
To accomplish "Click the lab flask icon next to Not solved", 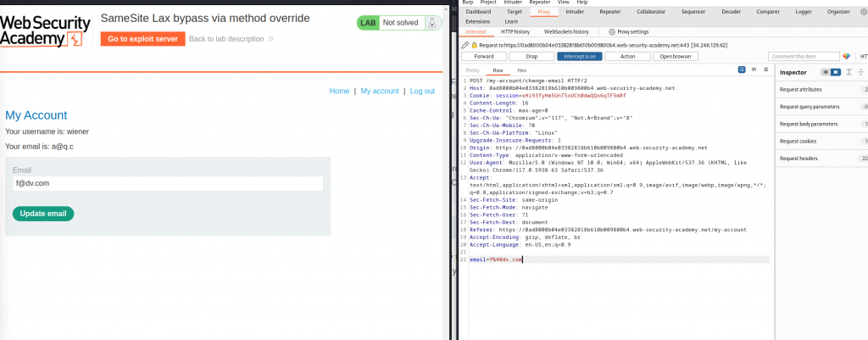I will [x=431, y=23].
